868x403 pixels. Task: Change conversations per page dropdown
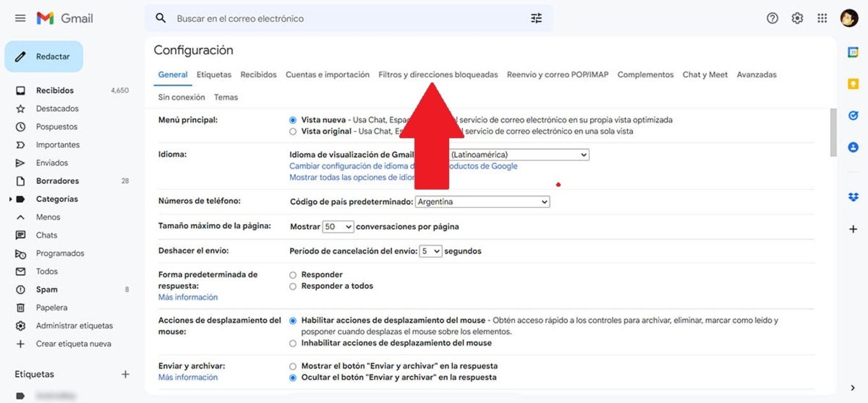[338, 226]
